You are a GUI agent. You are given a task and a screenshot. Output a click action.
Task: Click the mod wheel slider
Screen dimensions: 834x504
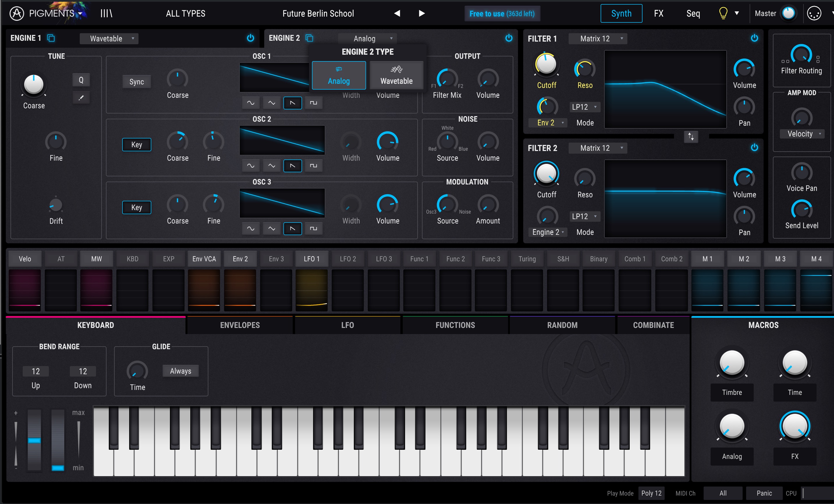[x=58, y=440]
